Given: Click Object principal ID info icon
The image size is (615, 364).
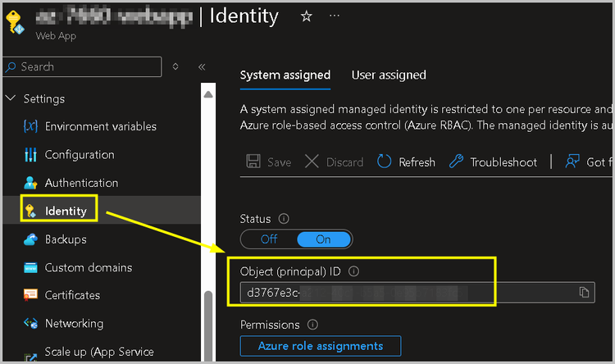Looking at the screenshot, I should coord(354,271).
